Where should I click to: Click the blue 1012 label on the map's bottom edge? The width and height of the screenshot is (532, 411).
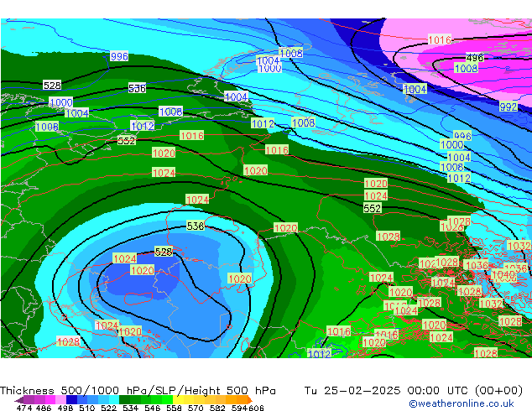pyautogui.click(x=319, y=354)
